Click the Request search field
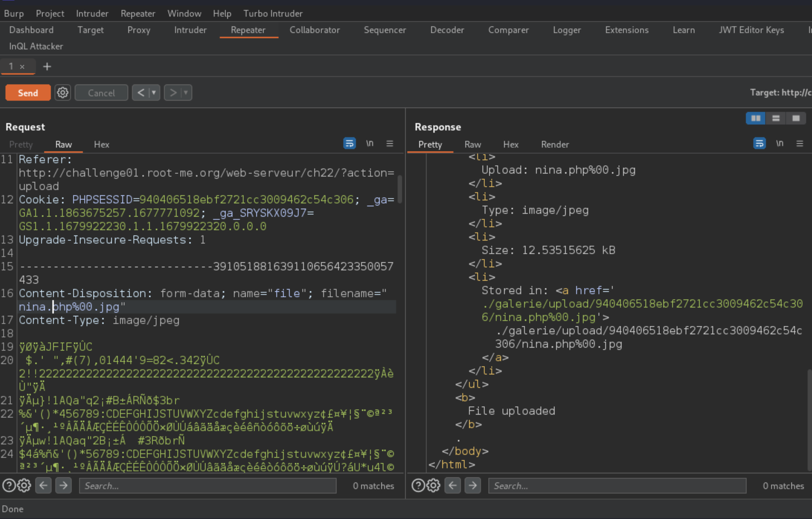 [x=208, y=486]
